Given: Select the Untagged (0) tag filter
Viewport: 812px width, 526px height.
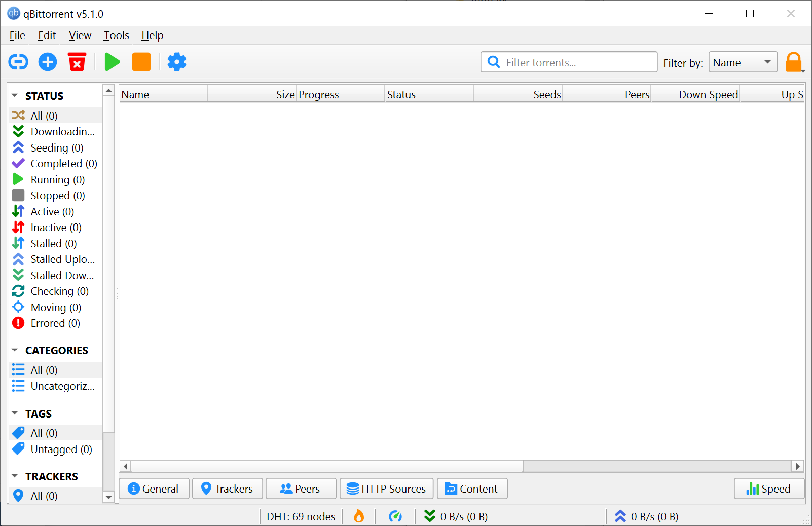Looking at the screenshot, I should (55, 449).
